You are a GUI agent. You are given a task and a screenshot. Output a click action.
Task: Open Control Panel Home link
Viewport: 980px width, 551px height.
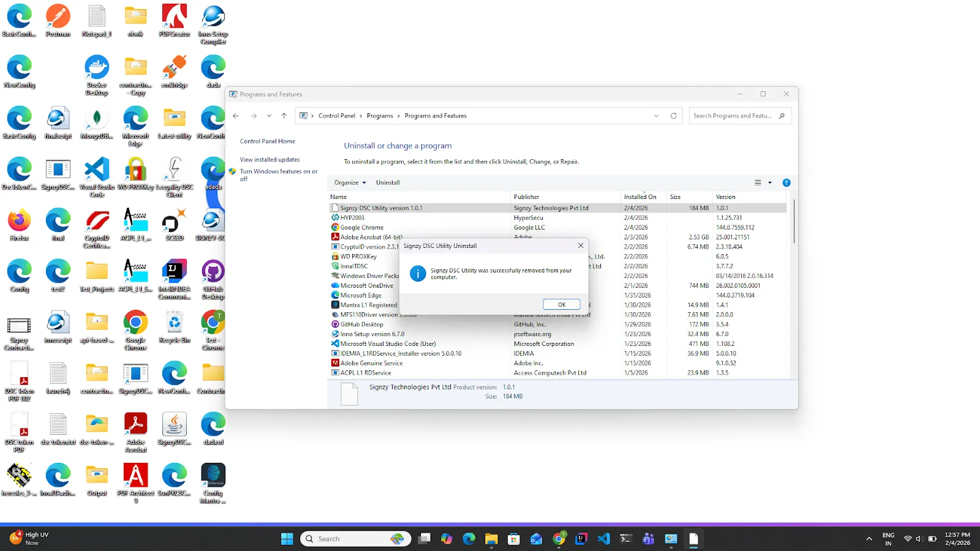pos(268,141)
